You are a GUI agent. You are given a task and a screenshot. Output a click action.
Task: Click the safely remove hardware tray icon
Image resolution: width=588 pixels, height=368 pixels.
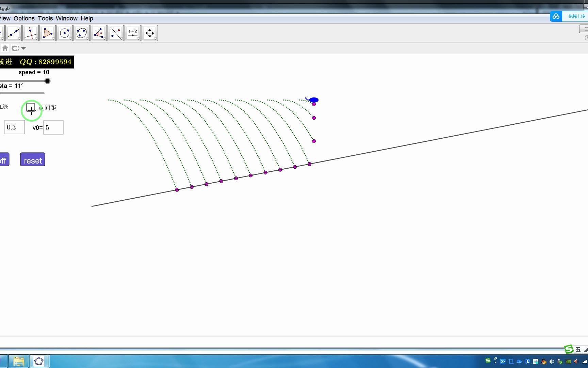click(560, 362)
